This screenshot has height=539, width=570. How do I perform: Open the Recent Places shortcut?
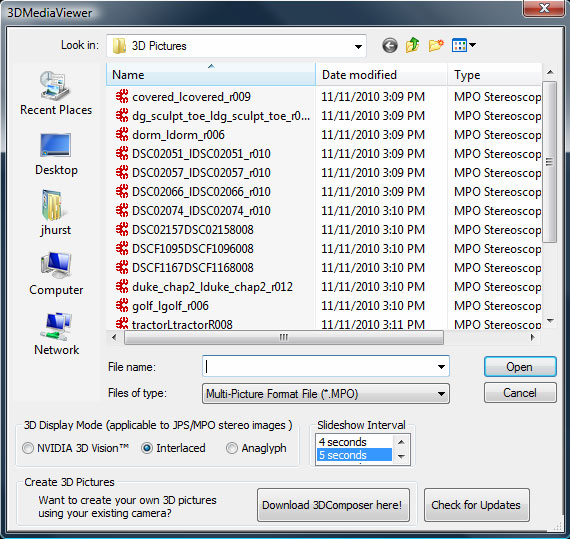tap(56, 93)
